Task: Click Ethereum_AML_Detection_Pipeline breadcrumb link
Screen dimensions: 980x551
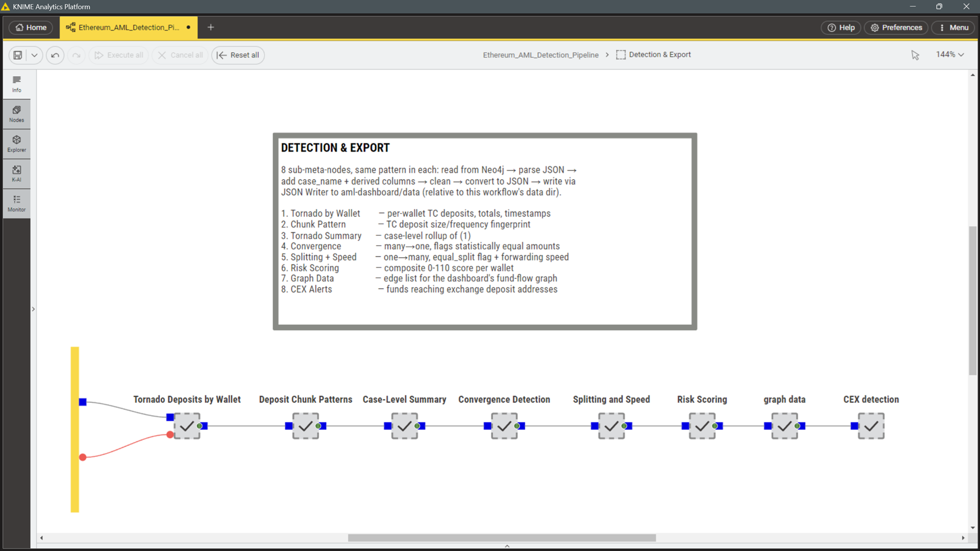Action: [541, 55]
